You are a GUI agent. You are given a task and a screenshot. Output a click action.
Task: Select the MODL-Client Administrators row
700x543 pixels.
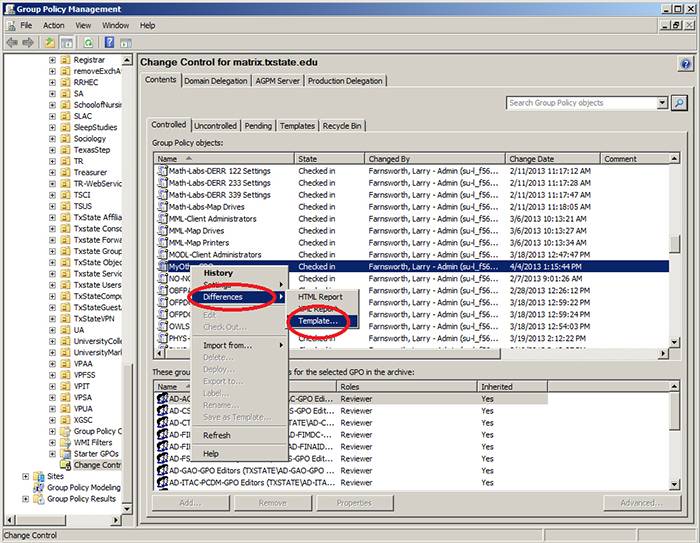click(x=413, y=255)
